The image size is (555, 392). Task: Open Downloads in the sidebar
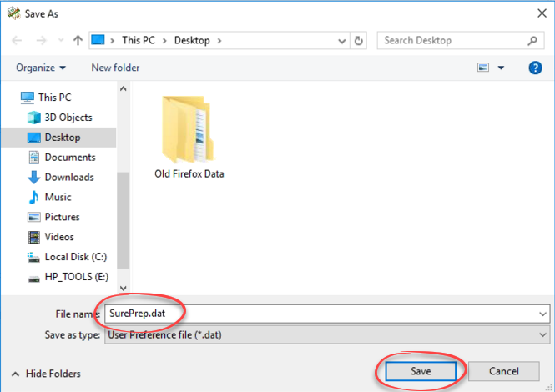click(x=69, y=178)
